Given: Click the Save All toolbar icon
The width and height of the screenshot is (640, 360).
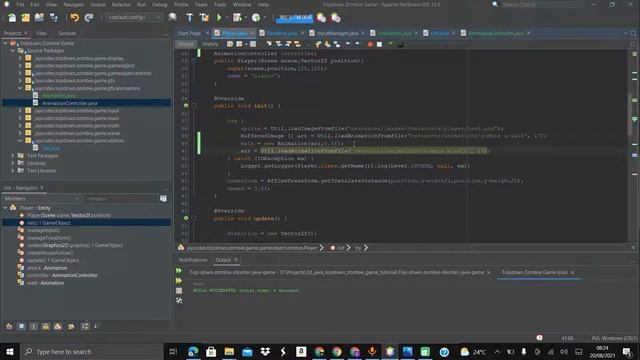Looking at the screenshot, I should point(53,18).
